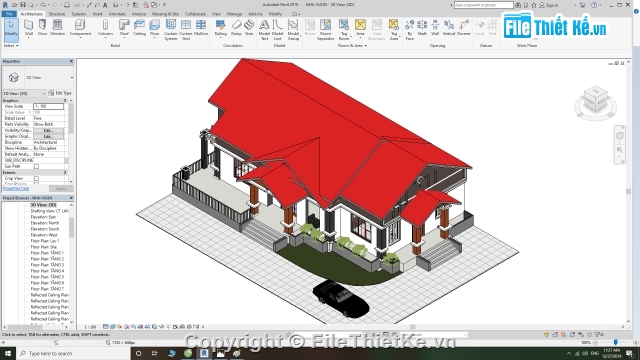Screen dimensions: 640x360
Task: Click the Print icon in quick access toolbar
Action: (67, 5)
